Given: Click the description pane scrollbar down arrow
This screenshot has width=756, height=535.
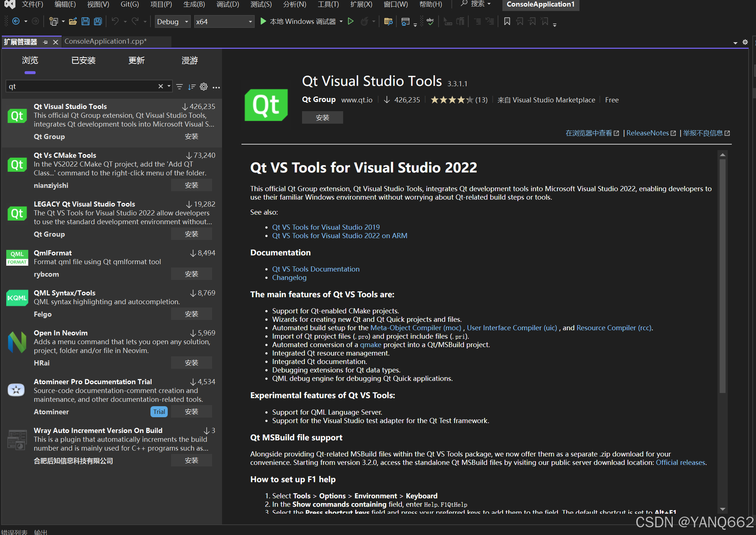Looking at the screenshot, I should 723,509.
